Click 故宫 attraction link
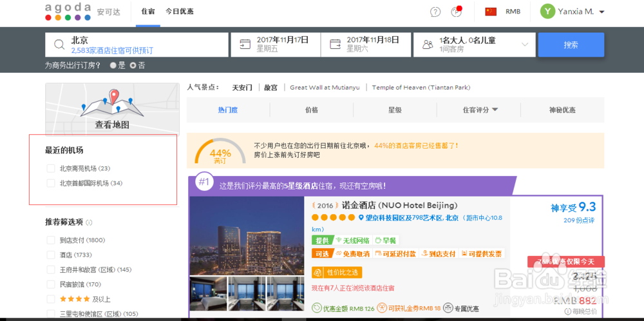Image resolution: width=644 pixels, height=321 pixels. point(270,87)
